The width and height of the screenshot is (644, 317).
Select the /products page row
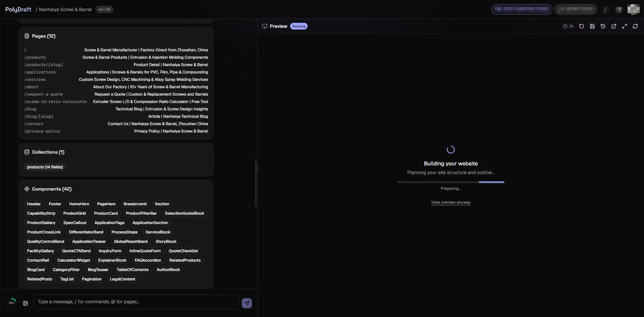tap(116, 57)
